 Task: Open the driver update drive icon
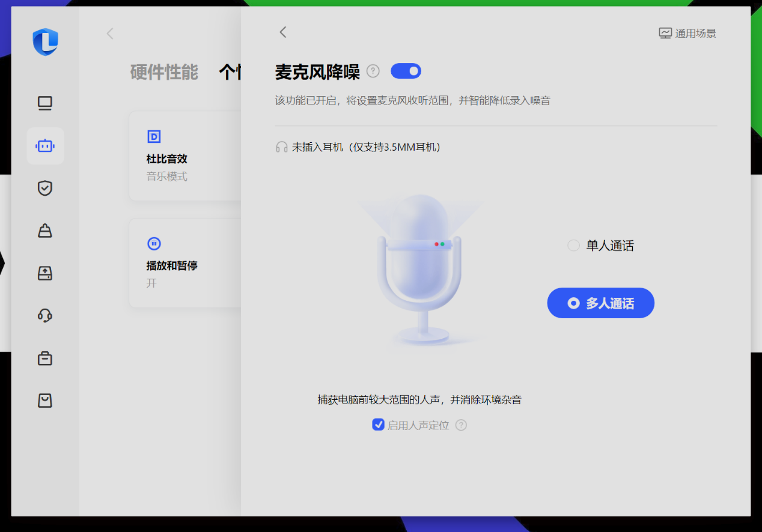[45, 273]
